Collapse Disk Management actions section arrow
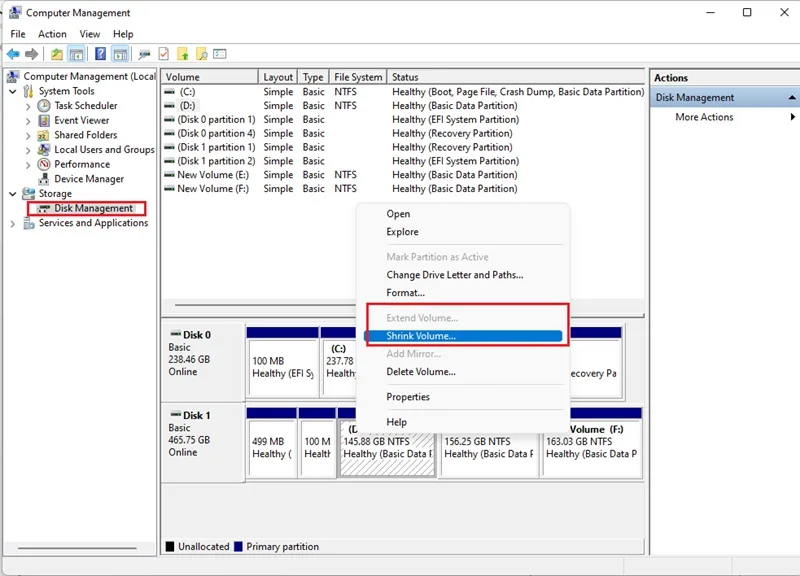The image size is (800, 576). [792, 97]
